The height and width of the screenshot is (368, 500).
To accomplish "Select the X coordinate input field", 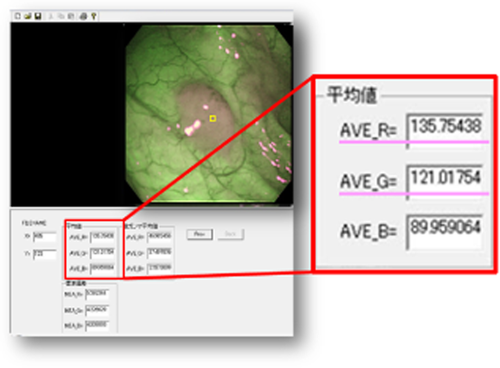I will (x=44, y=237).
